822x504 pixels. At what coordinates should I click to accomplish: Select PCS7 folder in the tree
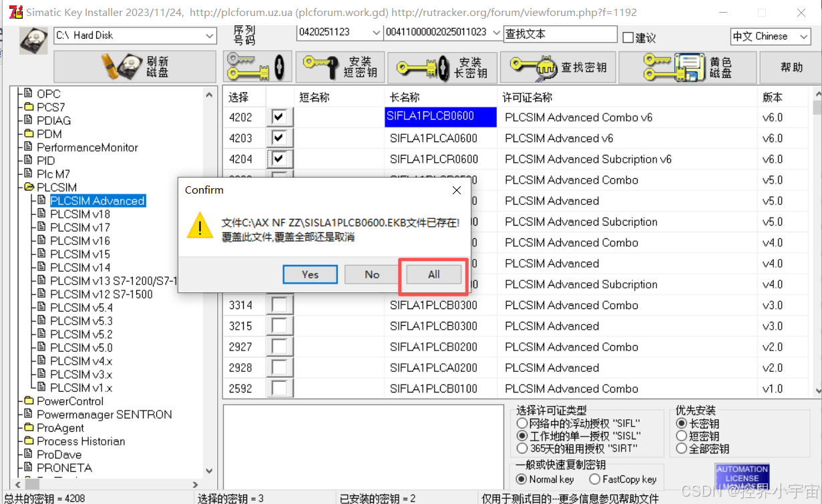(x=51, y=107)
